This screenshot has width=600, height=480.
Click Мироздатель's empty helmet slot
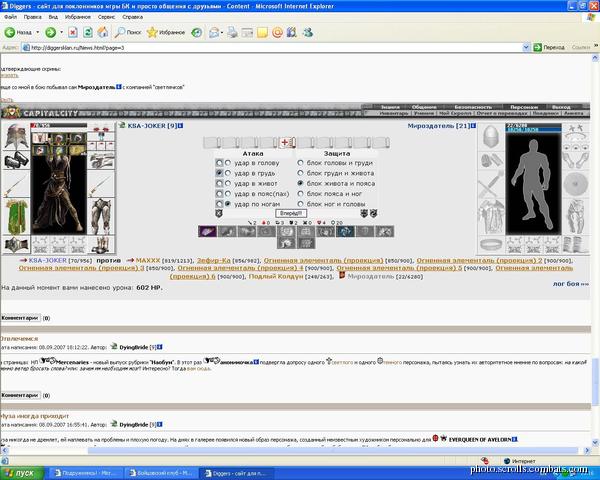[x=491, y=137]
